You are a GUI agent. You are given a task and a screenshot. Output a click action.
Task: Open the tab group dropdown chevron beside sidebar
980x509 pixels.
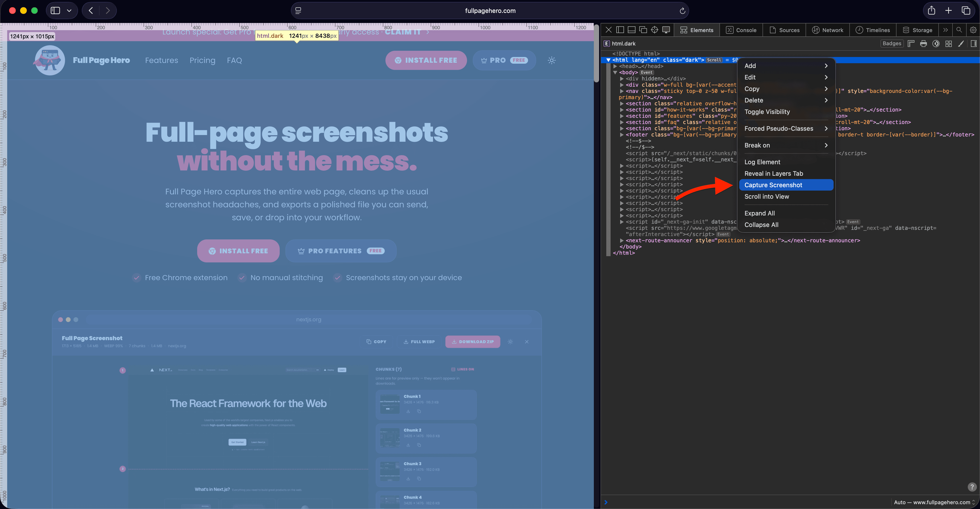tap(69, 11)
